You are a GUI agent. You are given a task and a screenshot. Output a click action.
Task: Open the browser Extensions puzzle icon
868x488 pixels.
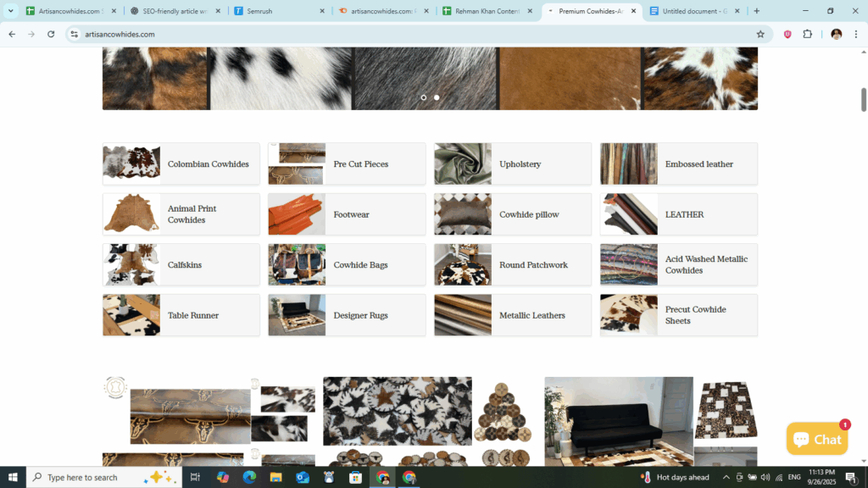click(x=807, y=34)
